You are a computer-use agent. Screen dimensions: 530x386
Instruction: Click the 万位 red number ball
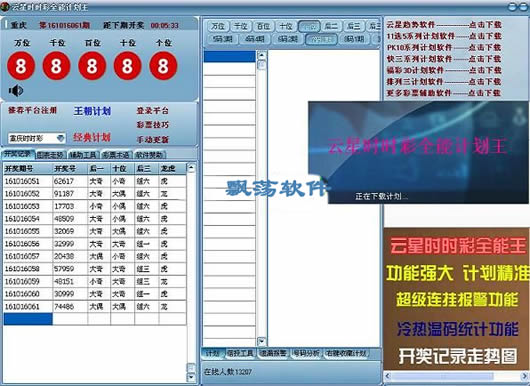(21, 66)
